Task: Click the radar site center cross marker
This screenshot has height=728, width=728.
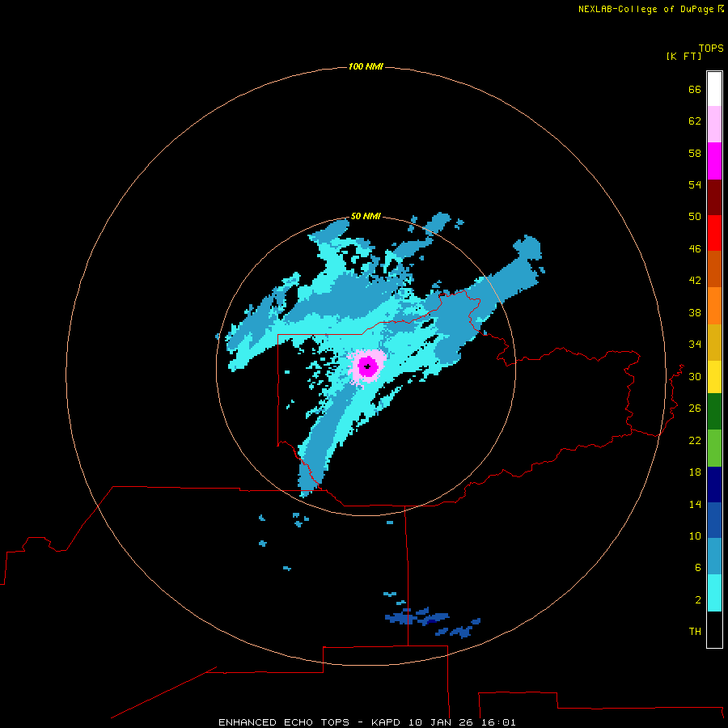Action: [x=368, y=366]
